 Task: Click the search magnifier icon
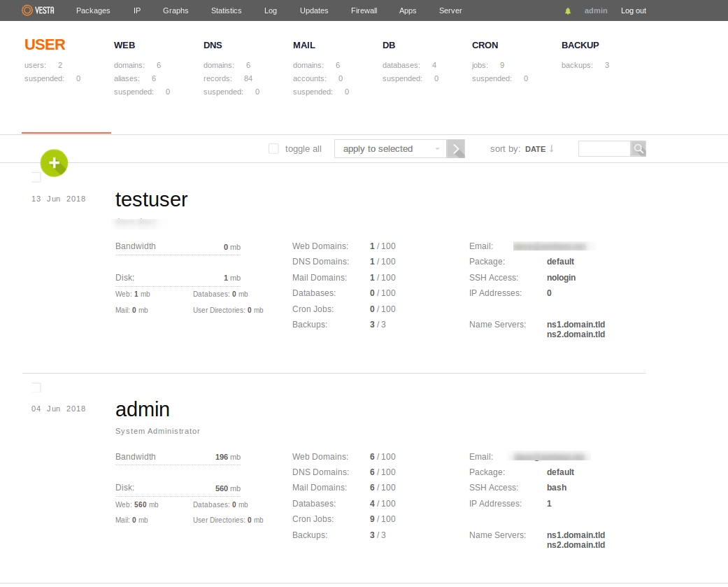pos(638,148)
